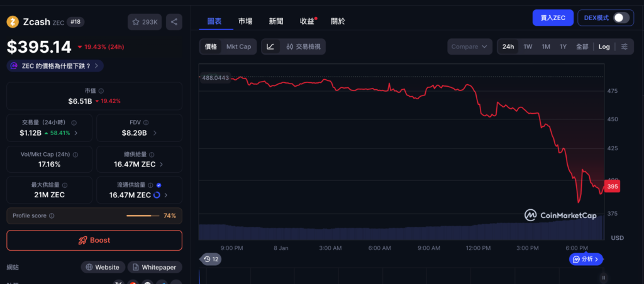The image size is (644, 284).
Task: Open the Whitepaper link
Action: (x=155, y=267)
